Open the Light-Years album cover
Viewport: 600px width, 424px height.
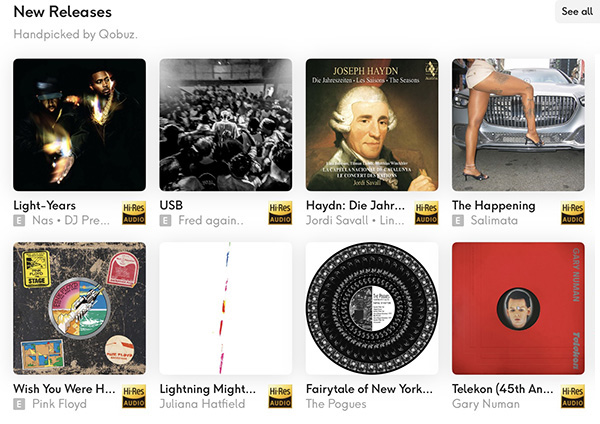coord(80,125)
